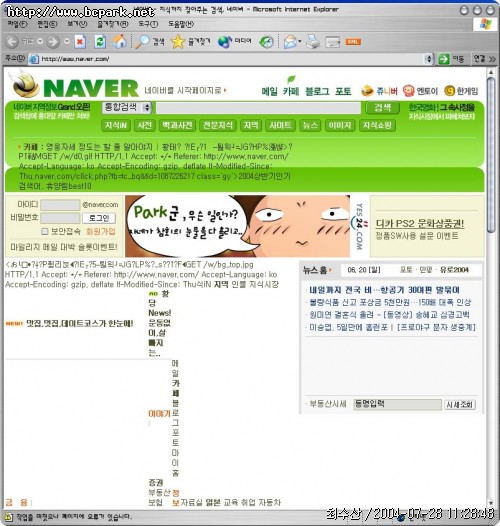Screen dimensions: 500x526
Task: Click the Windows flag logo
Action: click(485, 24)
